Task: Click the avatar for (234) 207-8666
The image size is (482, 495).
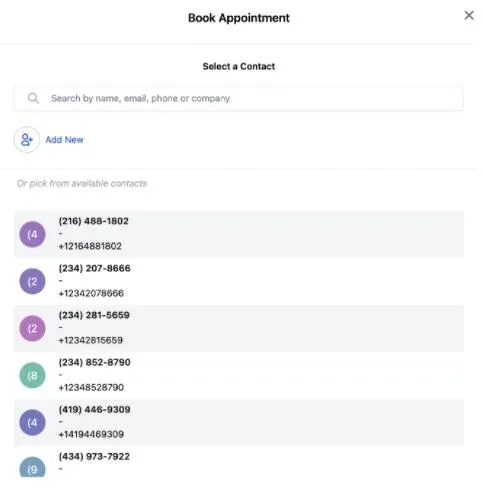Action: (32, 282)
